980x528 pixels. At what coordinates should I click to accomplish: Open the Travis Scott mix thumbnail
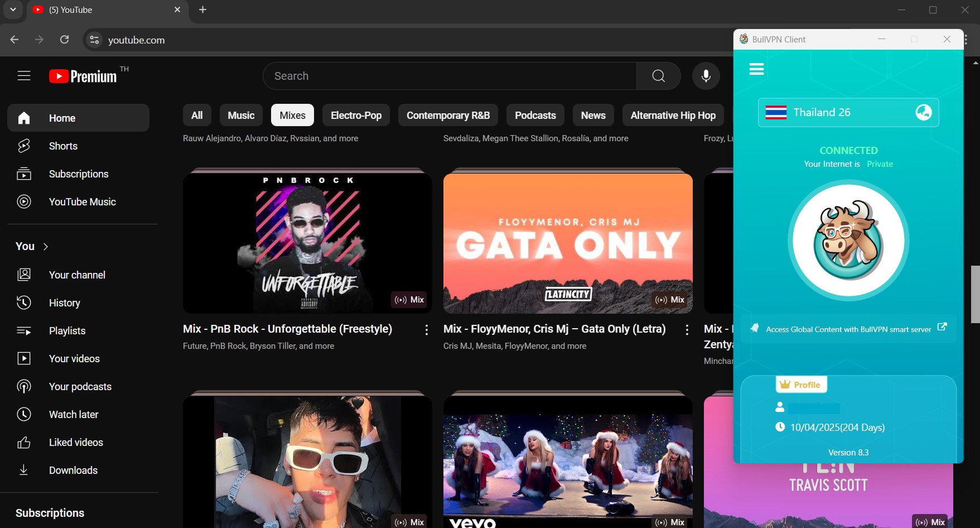click(828, 496)
